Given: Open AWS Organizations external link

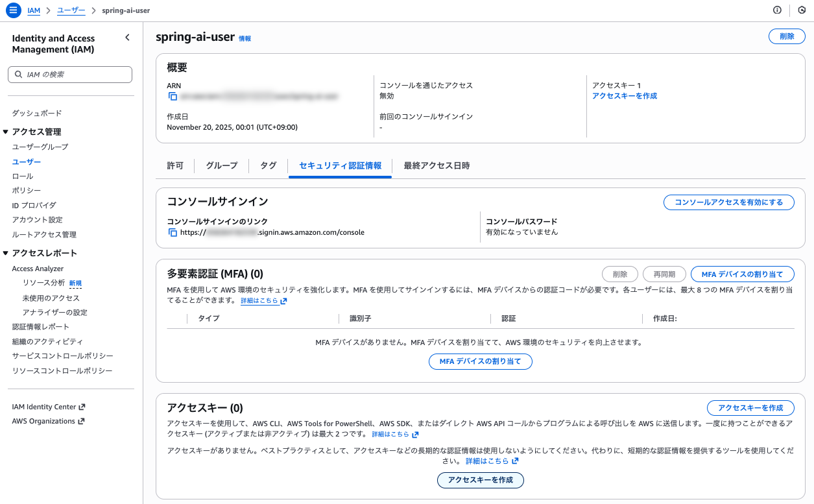Looking at the screenshot, I should point(48,421).
